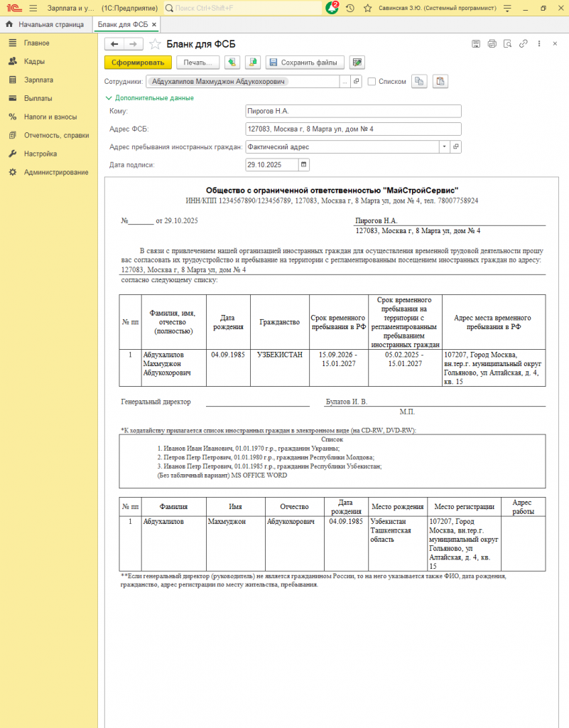This screenshot has height=728, width=569.
Task: Close the form with X button
Action: 555,43
